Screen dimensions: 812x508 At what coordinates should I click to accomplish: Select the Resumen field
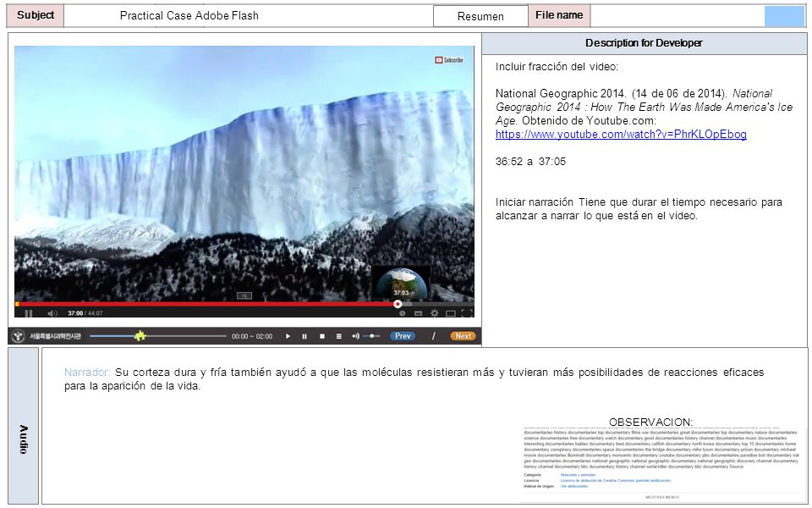pos(480,16)
